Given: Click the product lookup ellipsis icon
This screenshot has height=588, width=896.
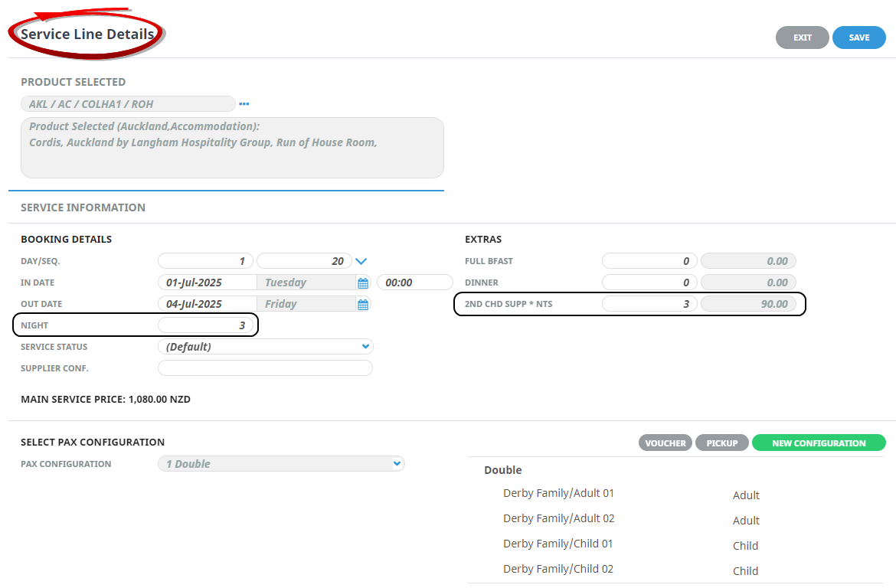Looking at the screenshot, I should (x=244, y=104).
